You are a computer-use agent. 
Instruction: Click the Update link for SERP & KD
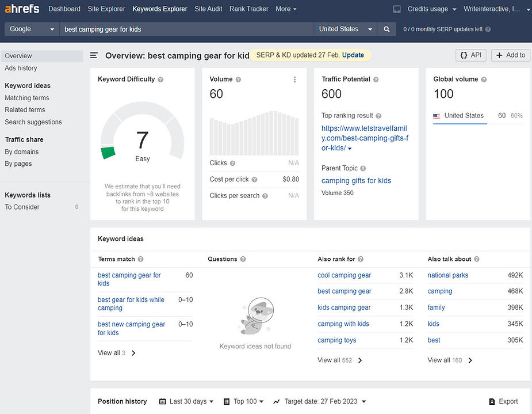tap(353, 55)
